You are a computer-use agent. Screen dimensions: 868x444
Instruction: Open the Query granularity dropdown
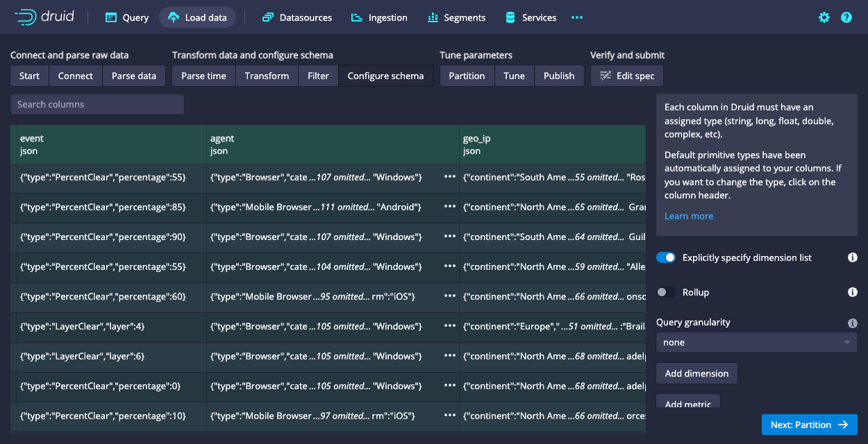756,342
